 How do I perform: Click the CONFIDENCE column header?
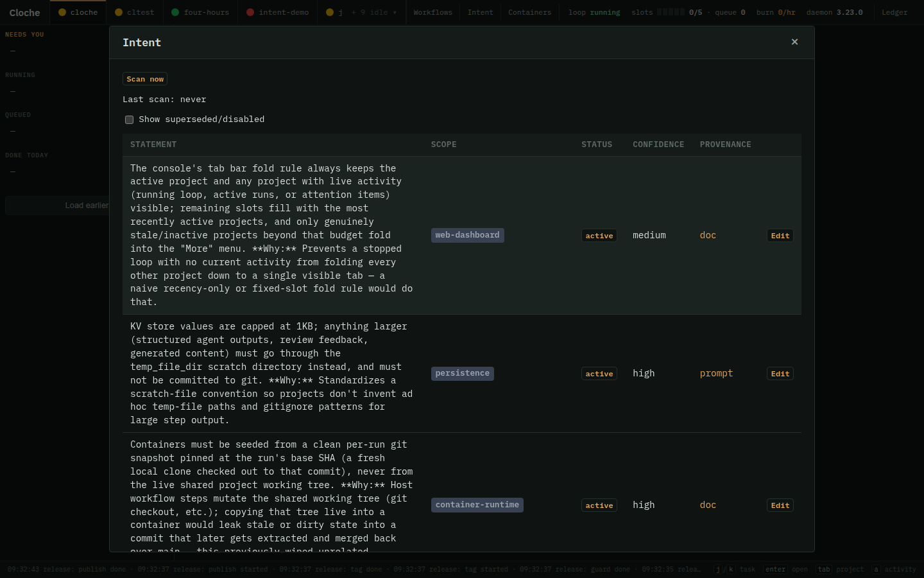(x=658, y=144)
